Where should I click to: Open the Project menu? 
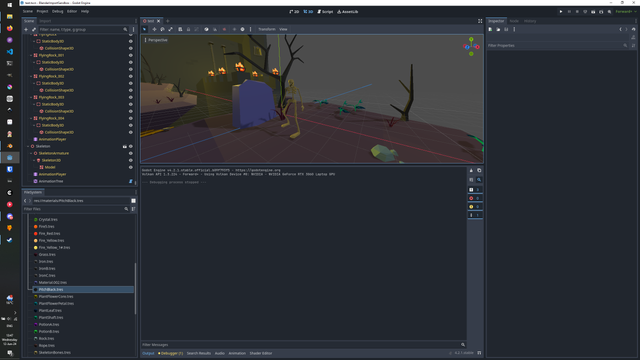pos(42,11)
